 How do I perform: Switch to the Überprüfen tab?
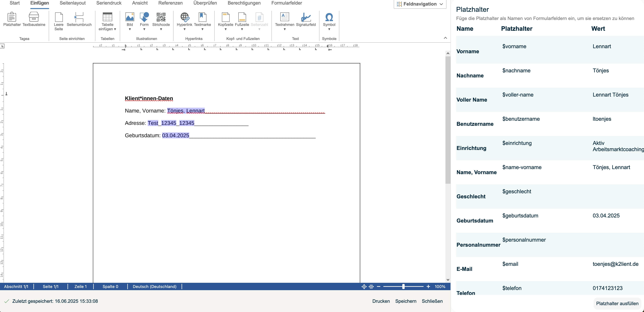205,3
